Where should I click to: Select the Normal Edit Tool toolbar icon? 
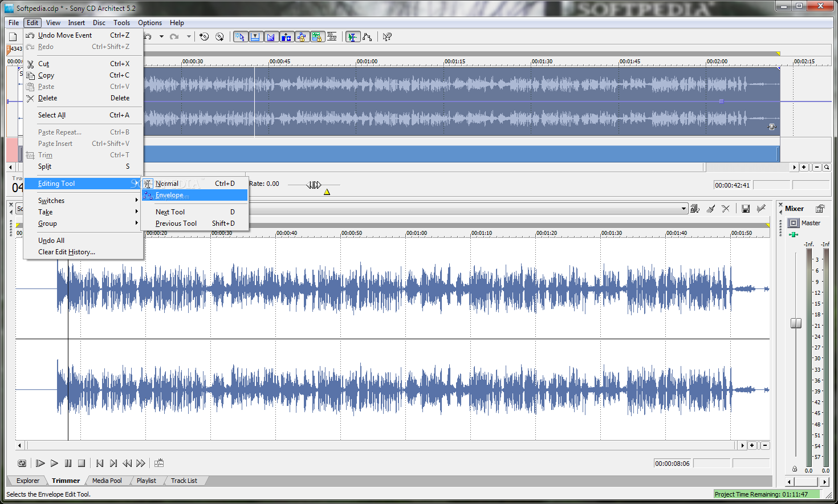(353, 36)
